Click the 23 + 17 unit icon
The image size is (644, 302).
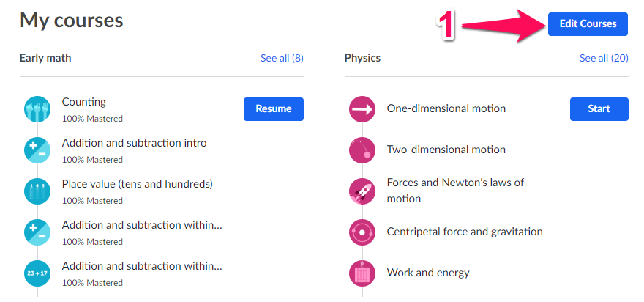(37, 273)
